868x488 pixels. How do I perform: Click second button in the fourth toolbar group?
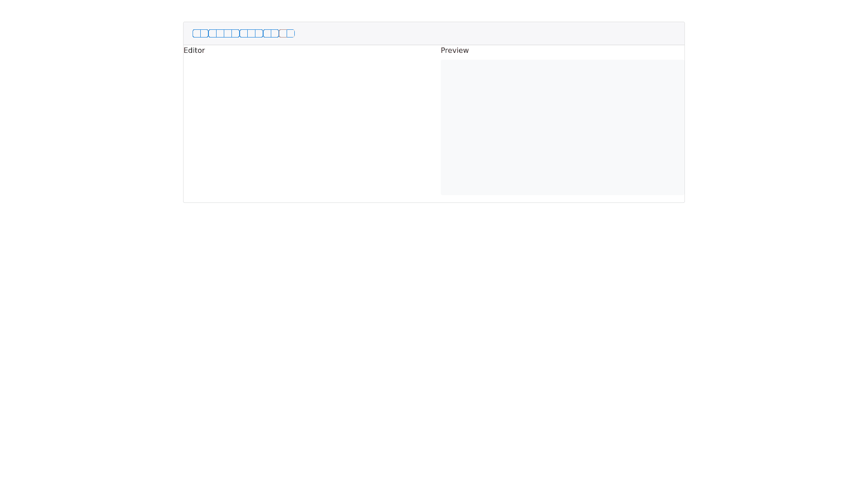[275, 33]
